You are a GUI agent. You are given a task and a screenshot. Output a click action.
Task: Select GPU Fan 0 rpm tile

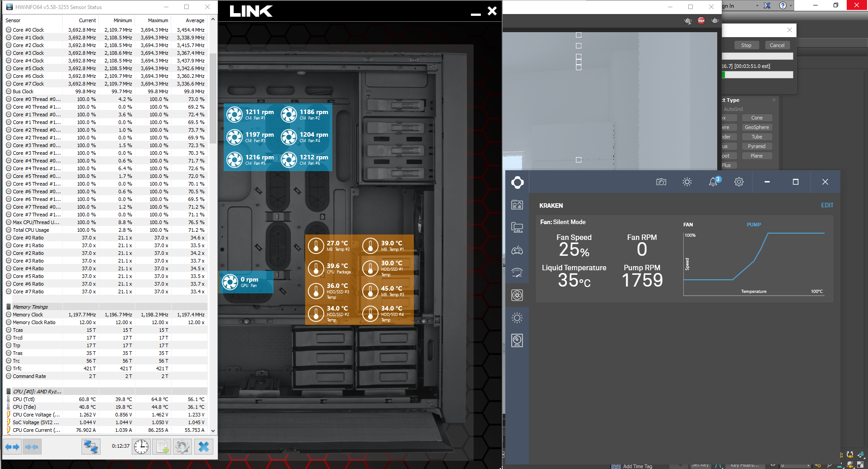246,282
